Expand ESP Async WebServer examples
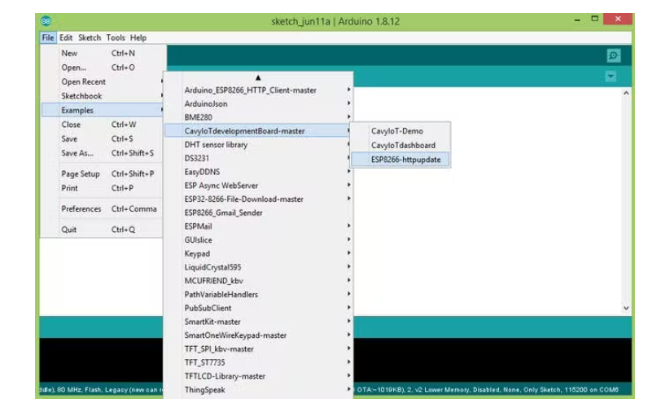This screenshot has height=415, width=652. (259, 185)
